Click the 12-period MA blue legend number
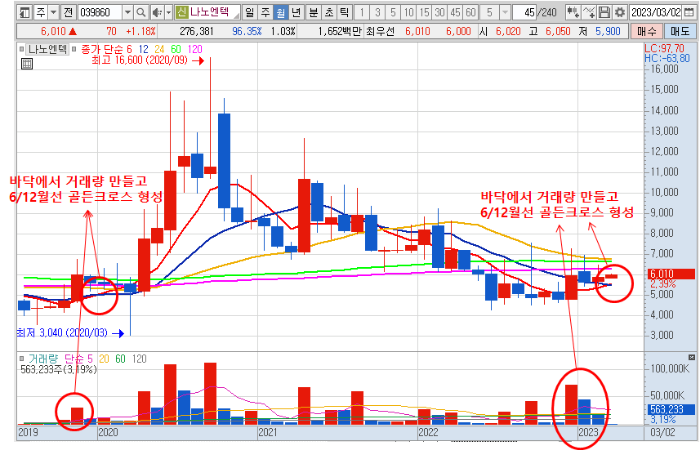 (x=143, y=49)
